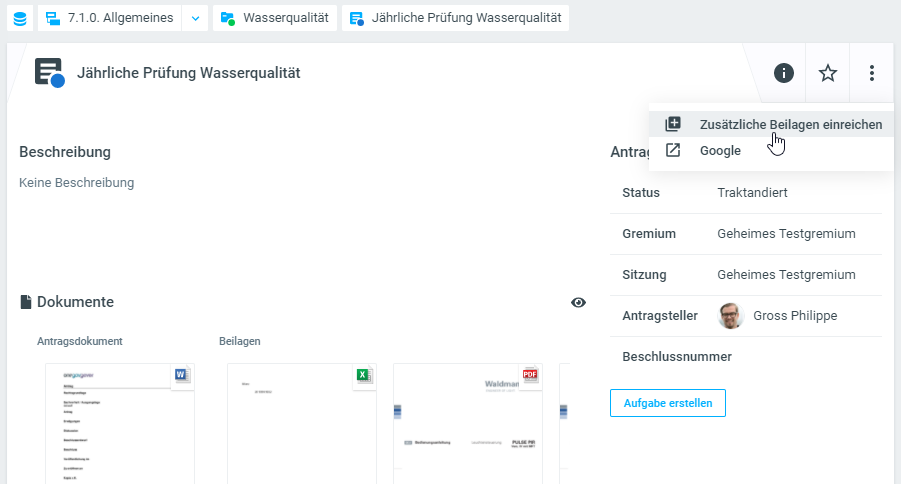Click the Gremium value 'Geheimes Testgremium'

[786, 233]
